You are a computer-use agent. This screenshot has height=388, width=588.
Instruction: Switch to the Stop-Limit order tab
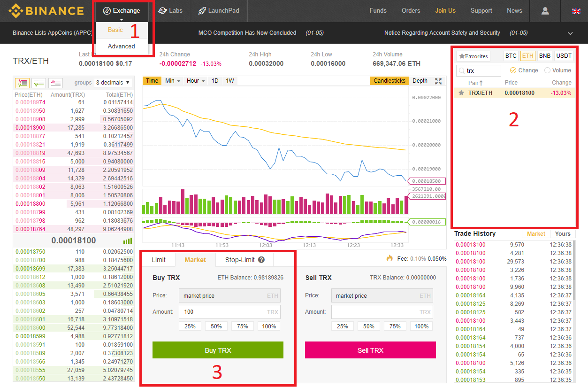(244, 260)
